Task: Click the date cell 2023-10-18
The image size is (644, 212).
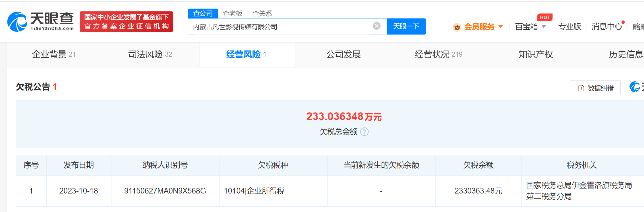Action: tap(78, 191)
